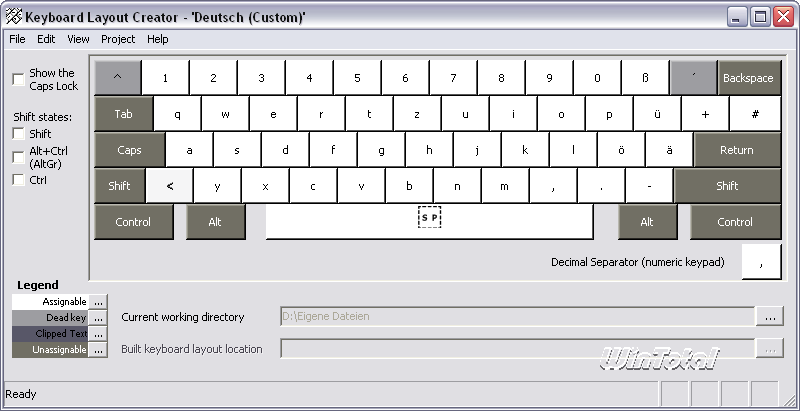
Task: Click the hyphen key
Action: [x=649, y=186]
